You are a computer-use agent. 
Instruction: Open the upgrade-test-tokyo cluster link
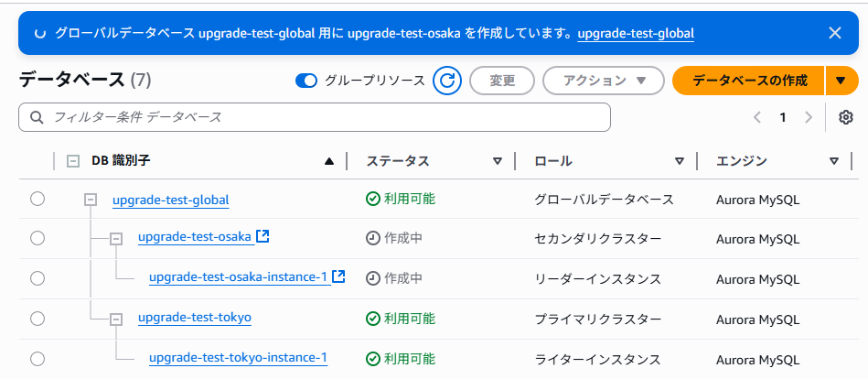click(x=195, y=318)
